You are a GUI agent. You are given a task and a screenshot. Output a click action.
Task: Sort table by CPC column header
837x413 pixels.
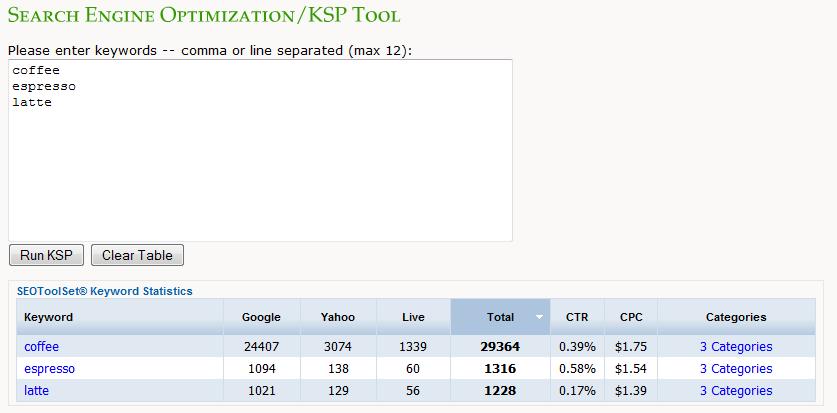point(631,317)
